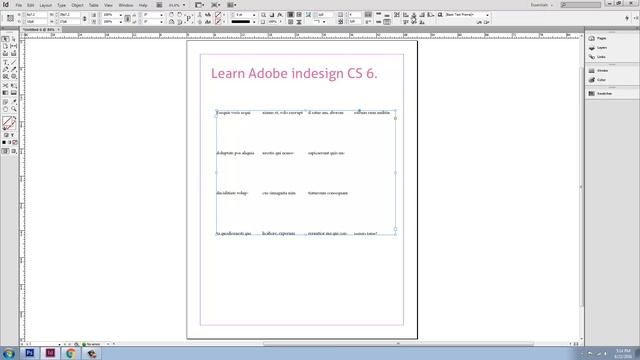Select the Direct Selection tool
The height and width of the screenshot is (360, 640).
point(13,39)
